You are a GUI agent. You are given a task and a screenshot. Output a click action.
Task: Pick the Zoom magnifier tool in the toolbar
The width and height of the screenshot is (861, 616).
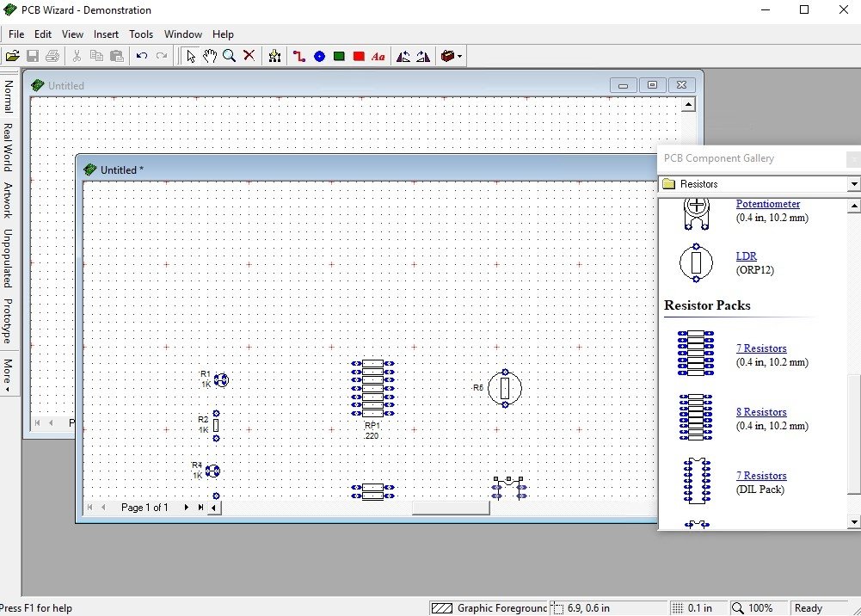[230, 56]
